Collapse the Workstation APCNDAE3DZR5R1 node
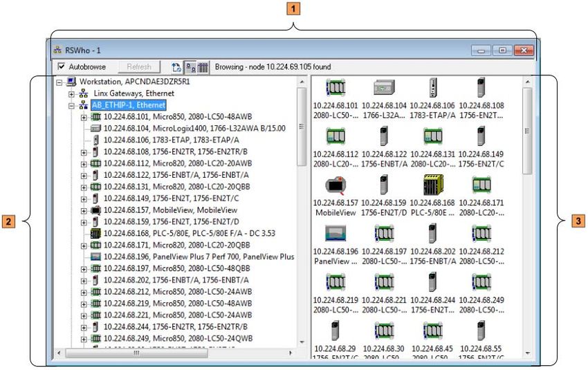588x370 pixels. [59, 82]
